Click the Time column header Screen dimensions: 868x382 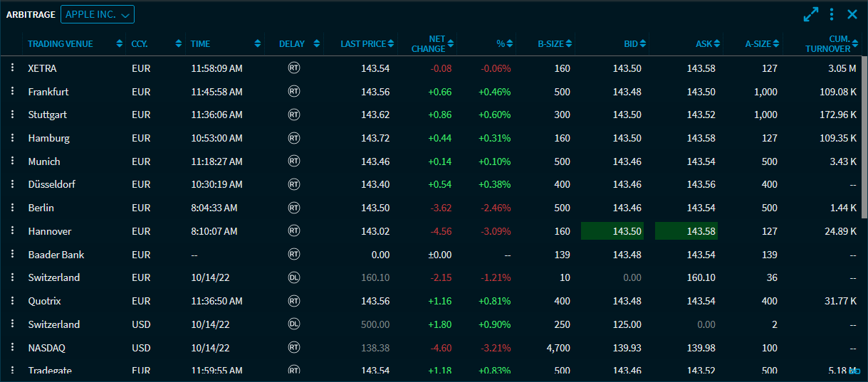click(201, 44)
